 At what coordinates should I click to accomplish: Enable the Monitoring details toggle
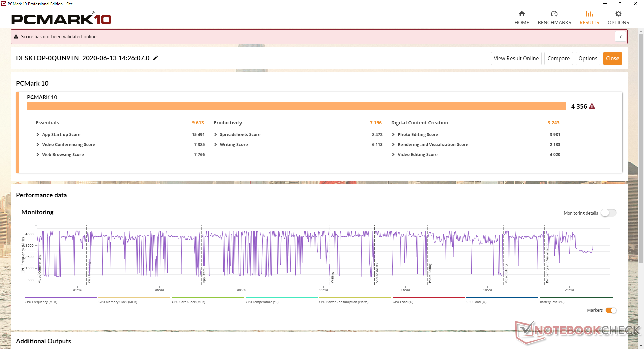(608, 213)
